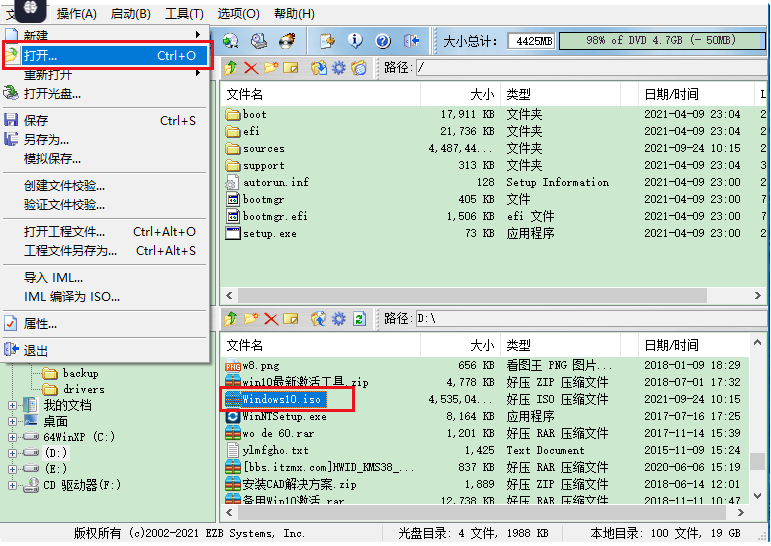Select Windows10.iso in local file list
Viewport: 771px width, 546px height.
pos(283,399)
